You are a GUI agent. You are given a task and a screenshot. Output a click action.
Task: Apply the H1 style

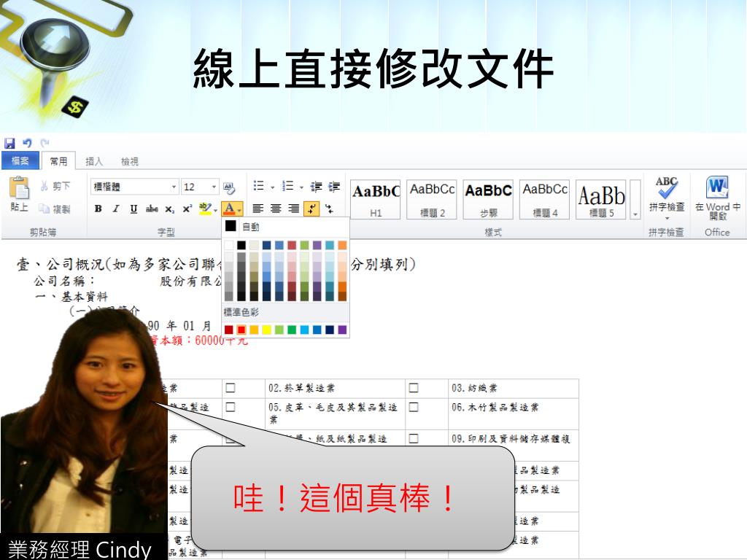point(376,199)
